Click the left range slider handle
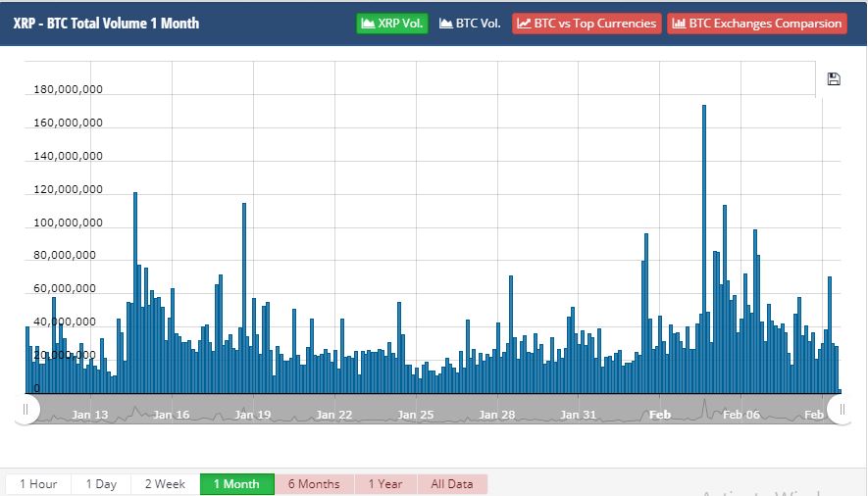 pyautogui.click(x=26, y=410)
